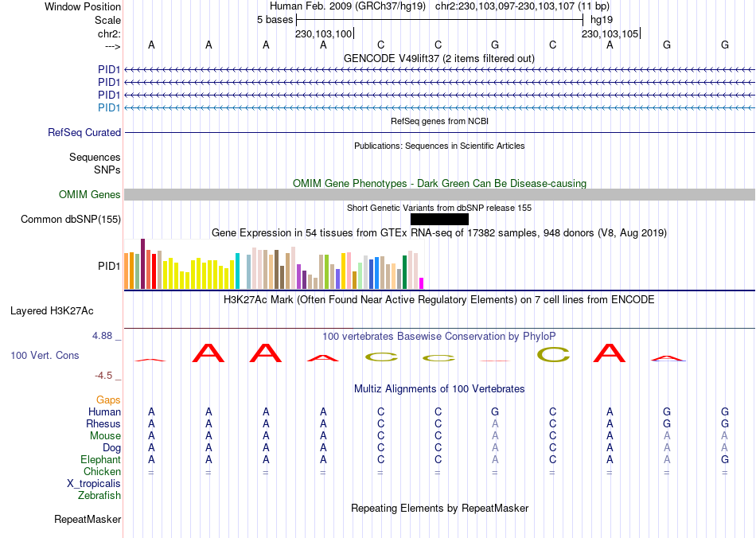This screenshot has width=756, height=538.
Task: Click the 5 bases scale label
Action: tap(275, 20)
